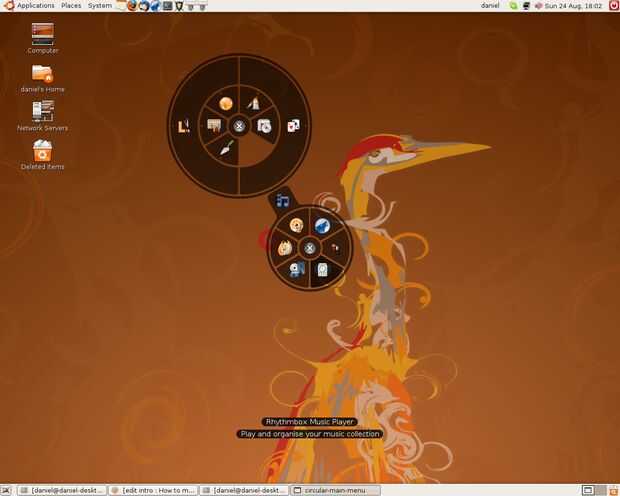Click the ruler icon on the outer ring

[x=184, y=126]
